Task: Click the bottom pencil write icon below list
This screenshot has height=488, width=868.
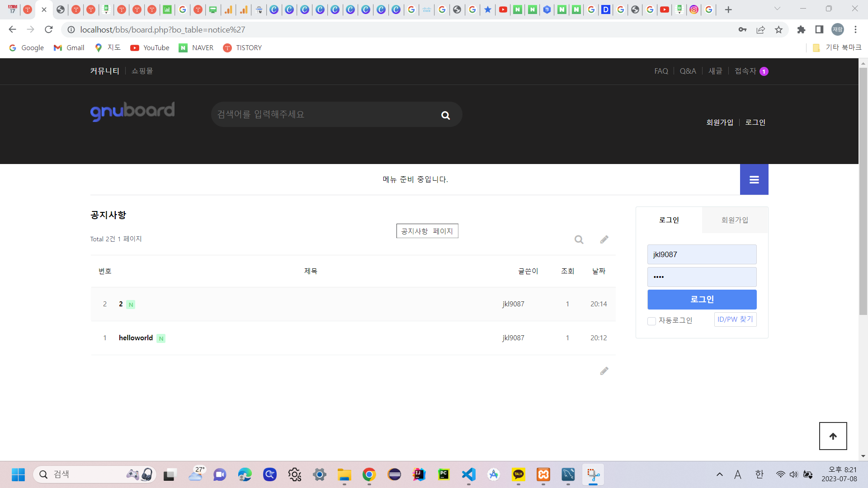Action: tap(604, 371)
